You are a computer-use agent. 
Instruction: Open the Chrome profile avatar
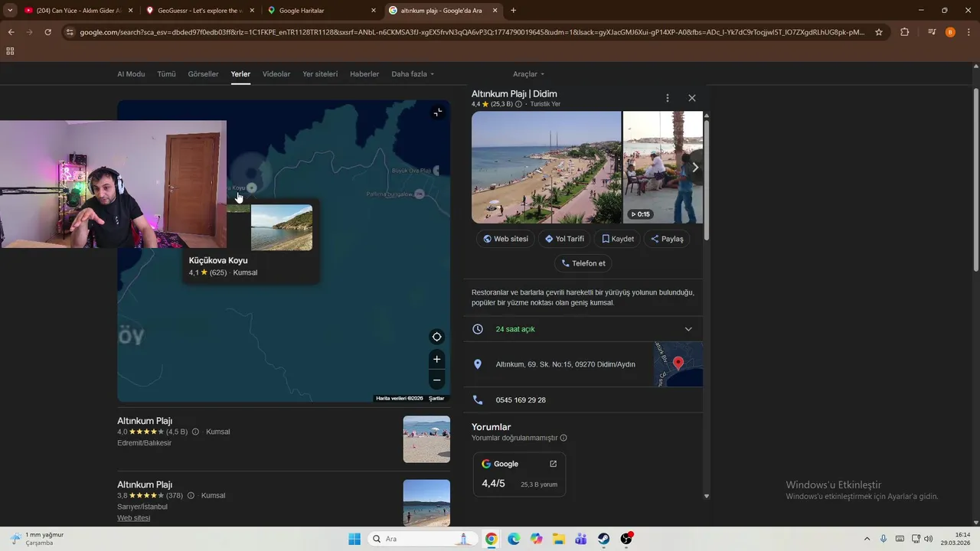950,32
